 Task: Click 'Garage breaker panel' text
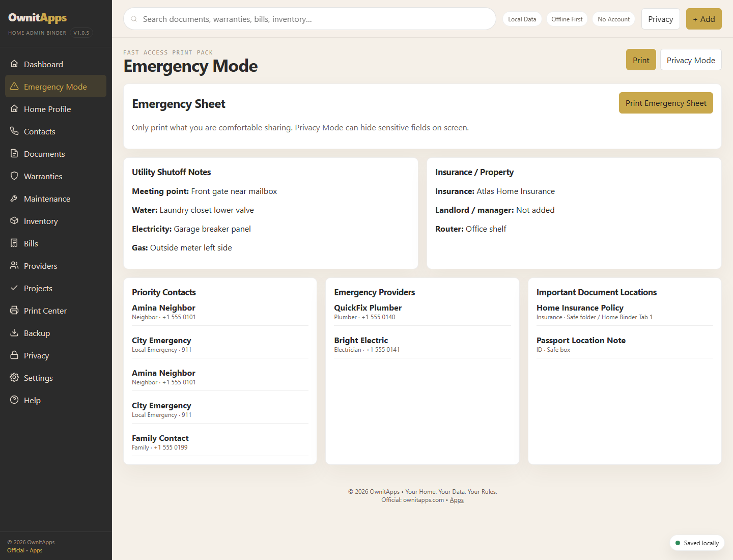(212, 229)
